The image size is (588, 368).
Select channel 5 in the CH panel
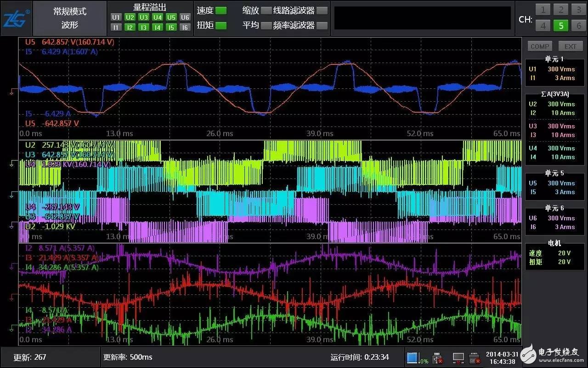click(561, 26)
